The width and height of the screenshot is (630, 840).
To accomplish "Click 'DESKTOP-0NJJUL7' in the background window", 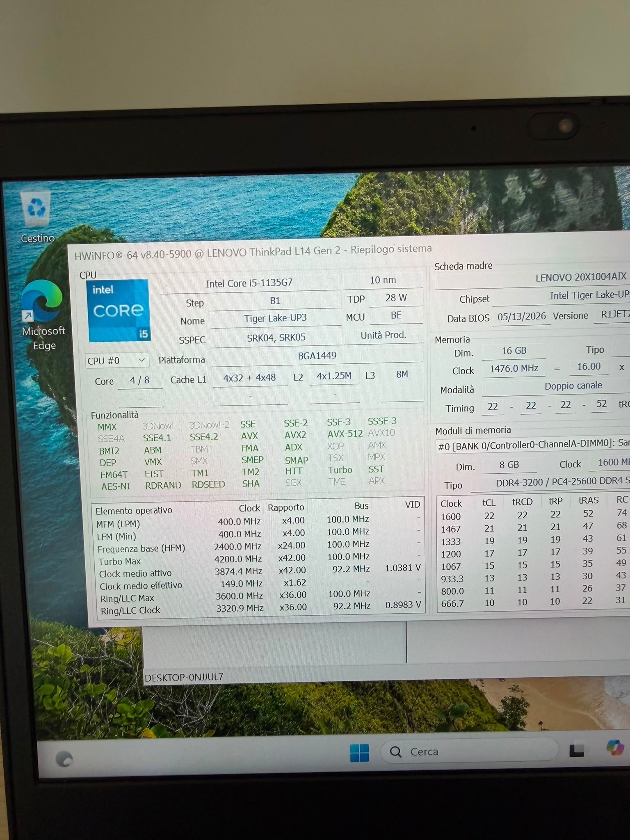I will point(184,677).
